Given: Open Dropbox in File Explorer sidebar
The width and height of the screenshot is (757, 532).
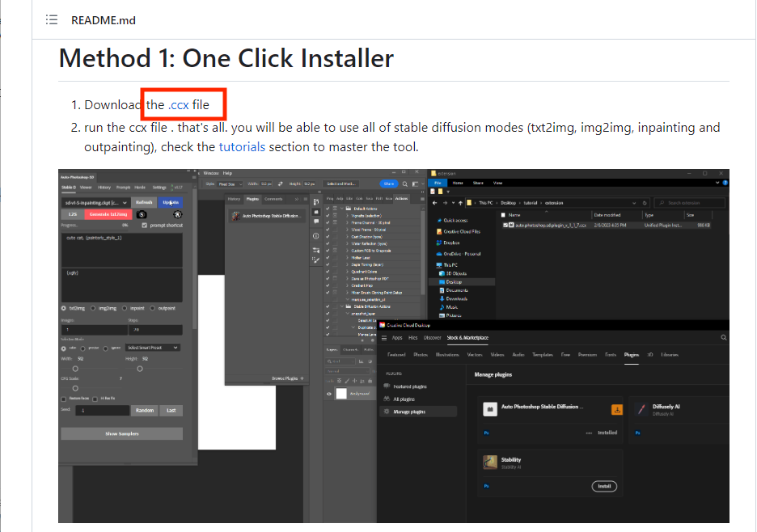Looking at the screenshot, I should [448, 243].
